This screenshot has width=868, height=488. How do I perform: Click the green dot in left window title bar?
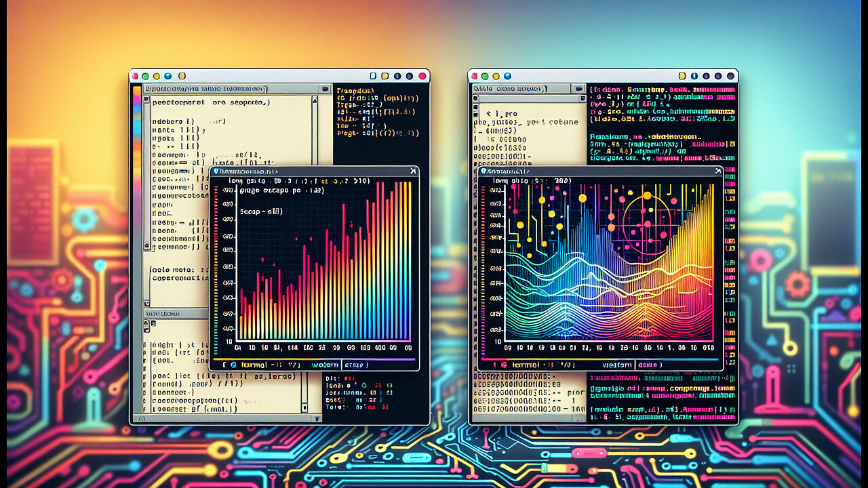coord(145,76)
